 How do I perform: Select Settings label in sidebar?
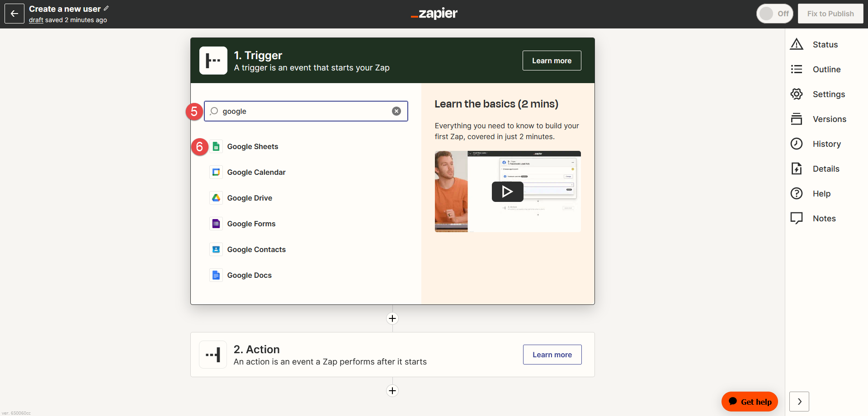click(829, 94)
